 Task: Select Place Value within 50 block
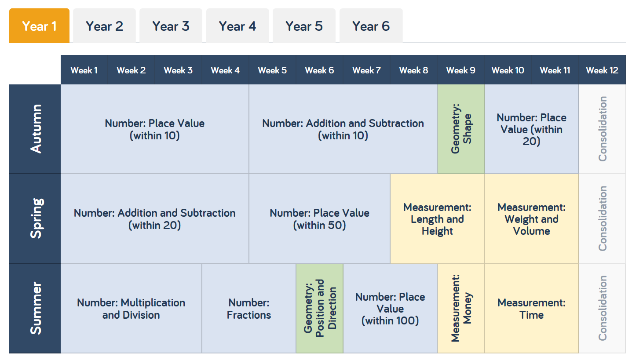[x=319, y=219]
